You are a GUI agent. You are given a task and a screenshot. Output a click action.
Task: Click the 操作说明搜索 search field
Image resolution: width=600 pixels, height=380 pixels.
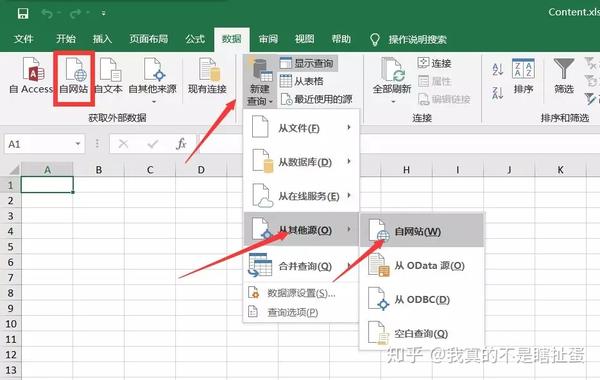[x=417, y=39]
